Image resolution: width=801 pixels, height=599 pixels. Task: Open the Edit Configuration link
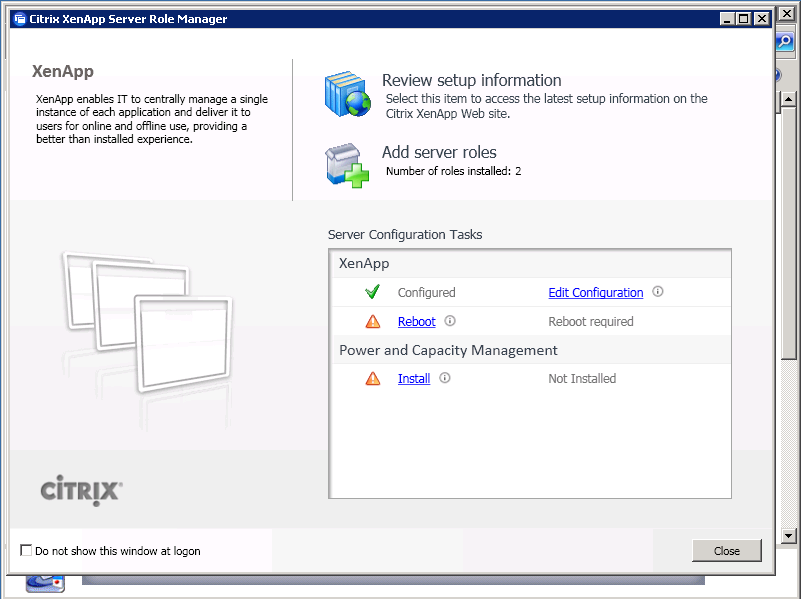click(x=596, y=293)
